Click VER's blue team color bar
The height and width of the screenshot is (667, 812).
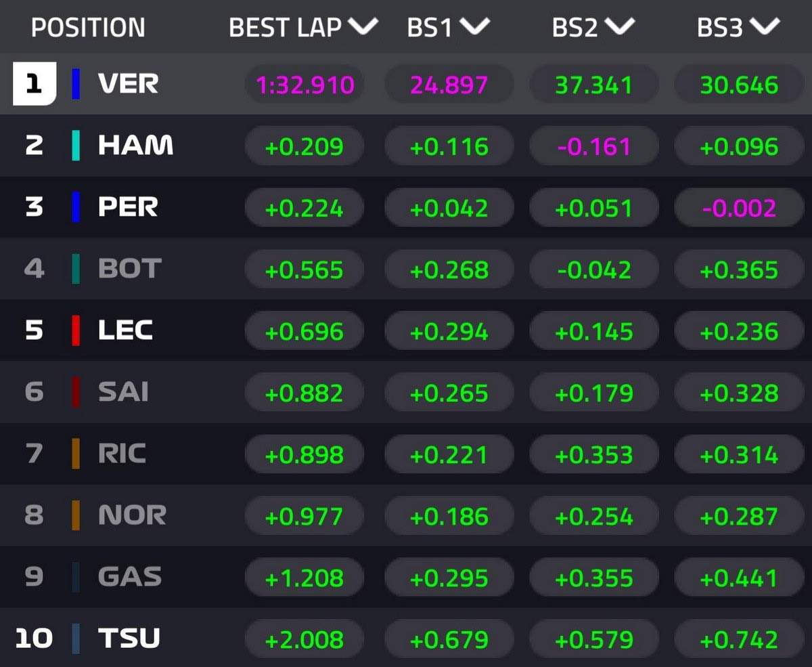click(x=76, y=84)
